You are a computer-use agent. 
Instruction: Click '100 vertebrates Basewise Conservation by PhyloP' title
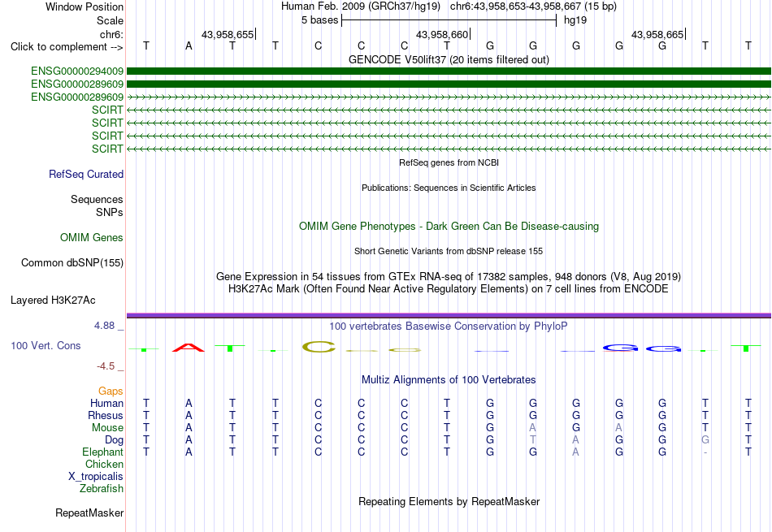pos(449,327)
